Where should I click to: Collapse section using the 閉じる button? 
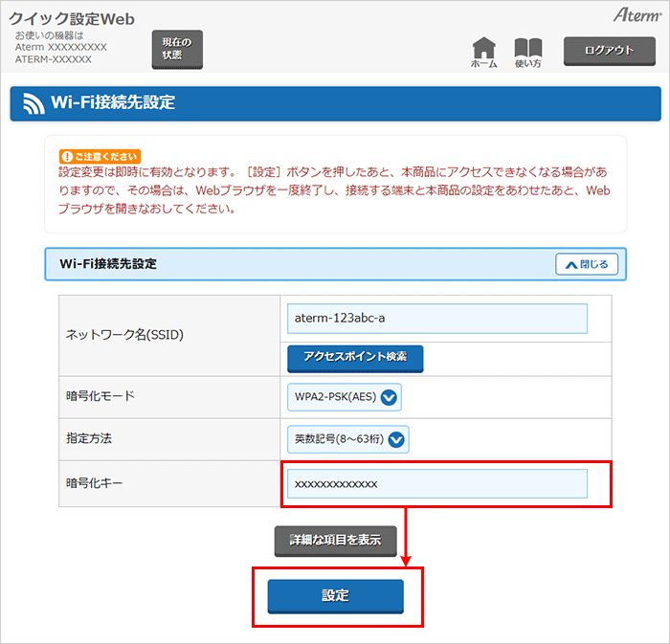click(587, 264)
